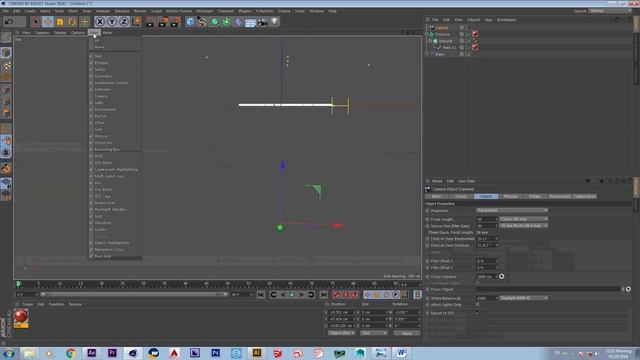
Task: Switch to Model mode in left sidebar
Action: 6,53
